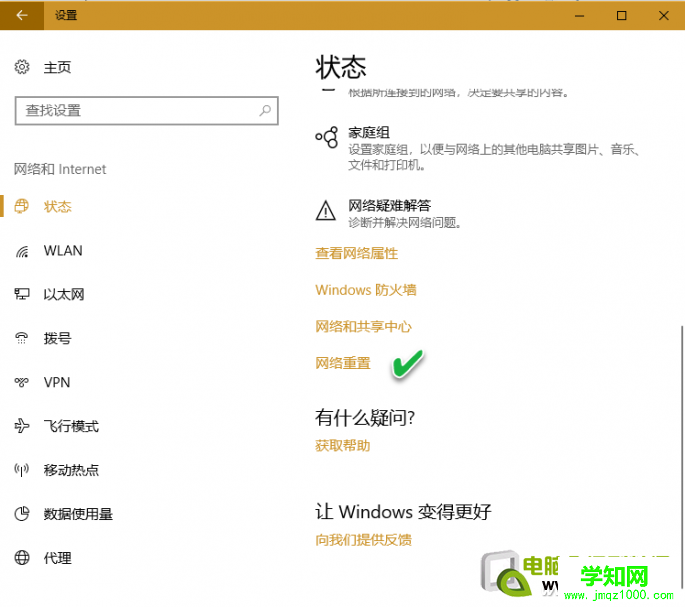The image size is (685, 607).
Task: Click the magnifier search icon
Action: pos(265,111)
